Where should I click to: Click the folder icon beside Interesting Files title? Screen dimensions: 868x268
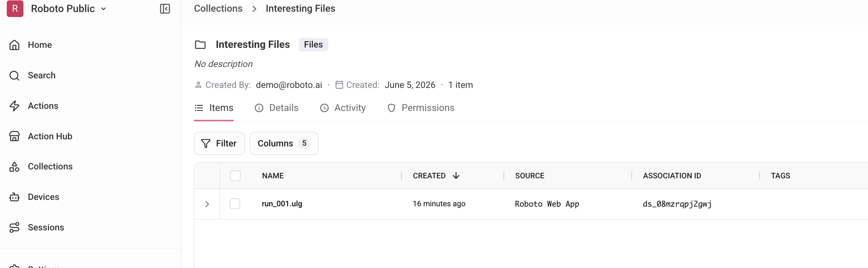coord(200,45)
